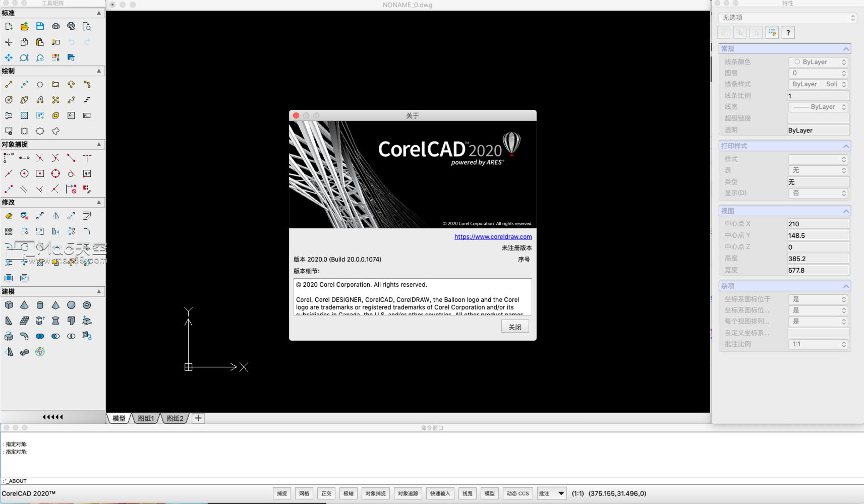864x504 pixels.
Task: Select the Hatch fill tool
Action: [x=24, y=115]
